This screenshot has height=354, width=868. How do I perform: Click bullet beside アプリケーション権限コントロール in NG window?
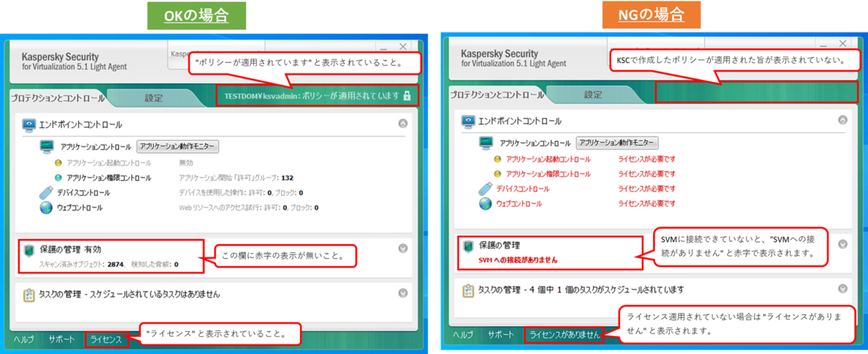pos(498,174)
